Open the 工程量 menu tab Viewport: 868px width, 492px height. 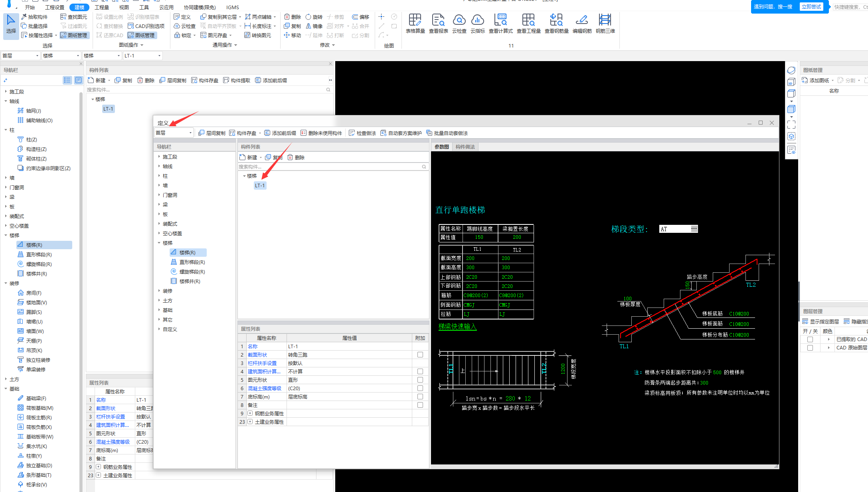pyautogui.click(x=102, y=7)
